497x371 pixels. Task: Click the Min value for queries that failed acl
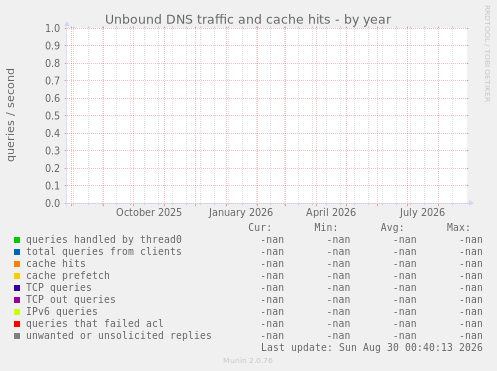(x=339, y=324)
